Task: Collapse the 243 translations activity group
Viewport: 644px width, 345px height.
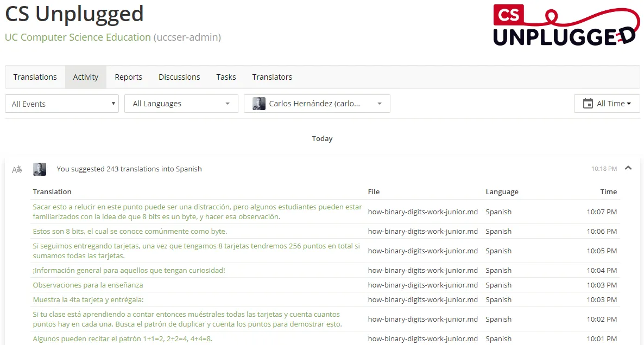Action: [628, 168]
